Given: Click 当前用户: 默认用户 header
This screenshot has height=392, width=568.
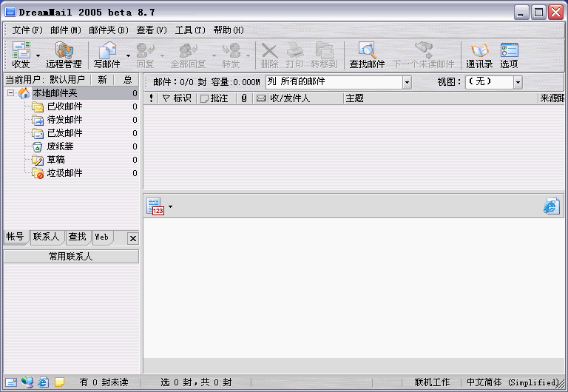Looking at the screenshot, I should pos(46,80).
